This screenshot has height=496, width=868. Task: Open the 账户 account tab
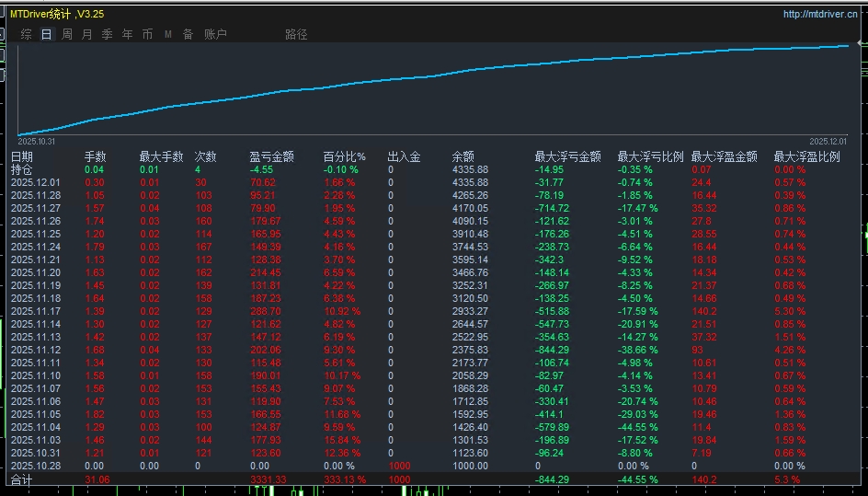click(x=215, y=34)
